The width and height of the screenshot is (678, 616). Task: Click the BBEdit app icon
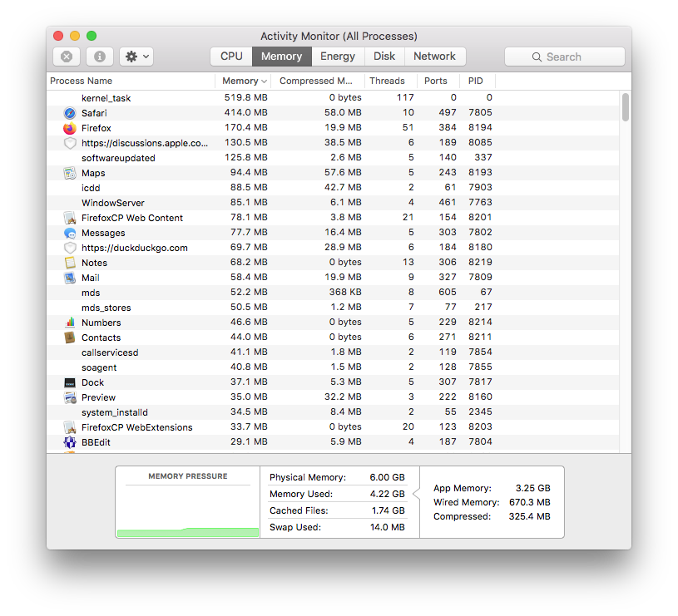coord(70,442)
